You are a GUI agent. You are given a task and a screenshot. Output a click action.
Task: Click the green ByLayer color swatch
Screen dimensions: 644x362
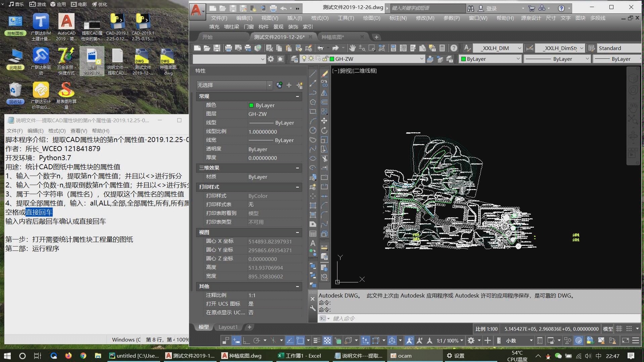point(463,59)
